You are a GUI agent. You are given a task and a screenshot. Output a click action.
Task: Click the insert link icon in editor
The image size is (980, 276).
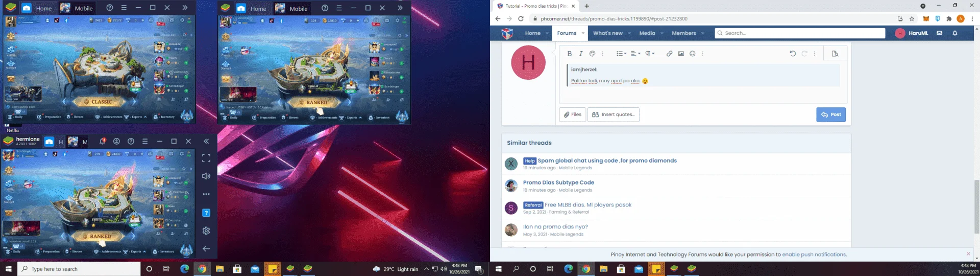click(669, 54)
